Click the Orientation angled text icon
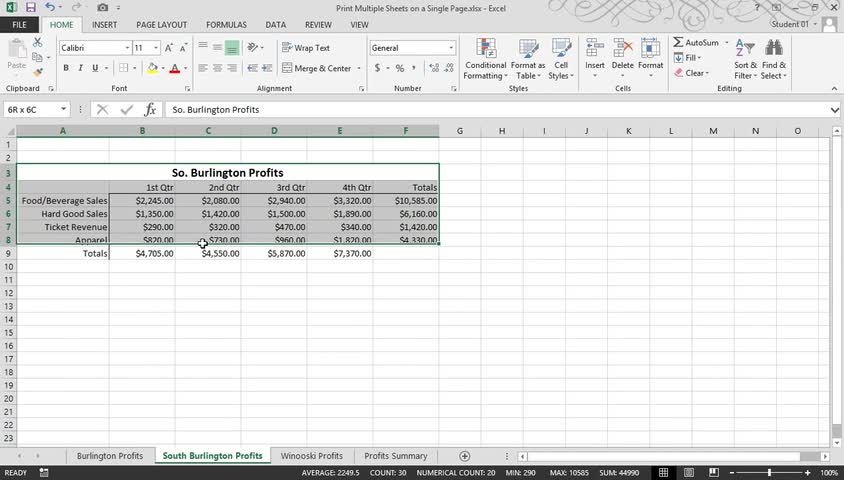Screen dimensions: 844x480 tap(252, 47)
